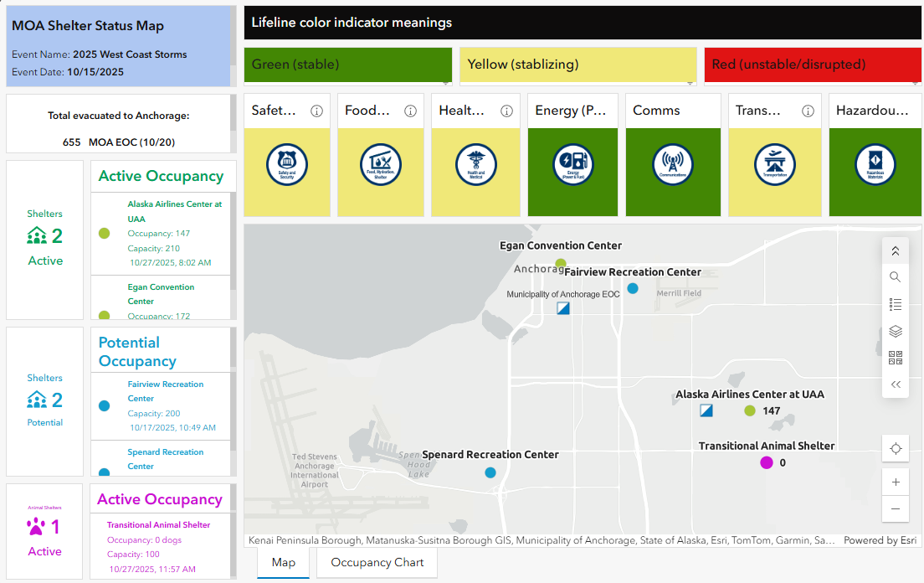Expand the Green (stable) indicator panel

pos(447,82)
